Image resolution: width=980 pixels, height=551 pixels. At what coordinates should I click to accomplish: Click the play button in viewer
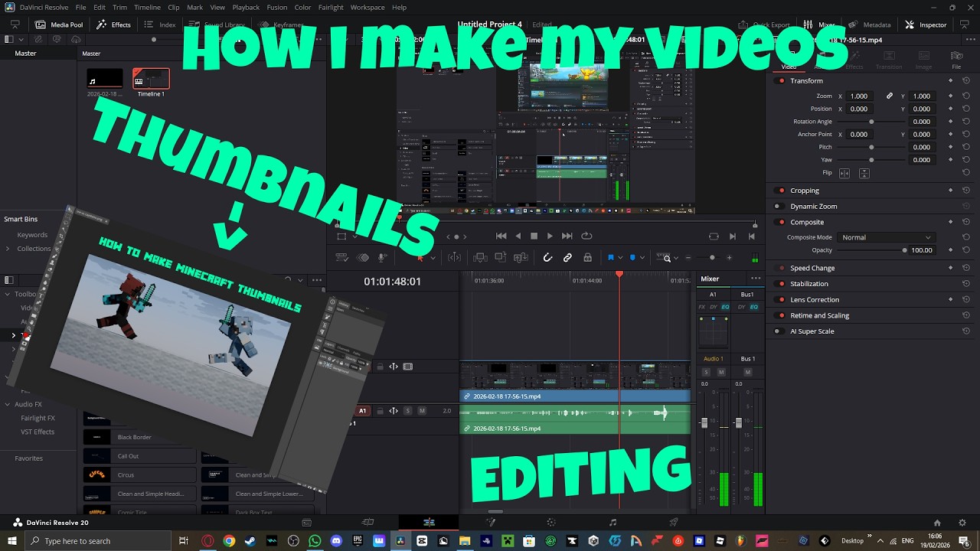[x=550, y=236]
